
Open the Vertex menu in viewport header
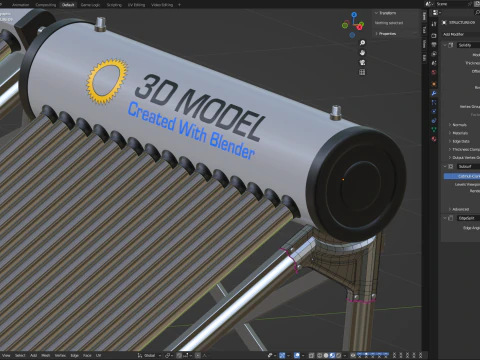pyautogui.click(x=60, y=355)
